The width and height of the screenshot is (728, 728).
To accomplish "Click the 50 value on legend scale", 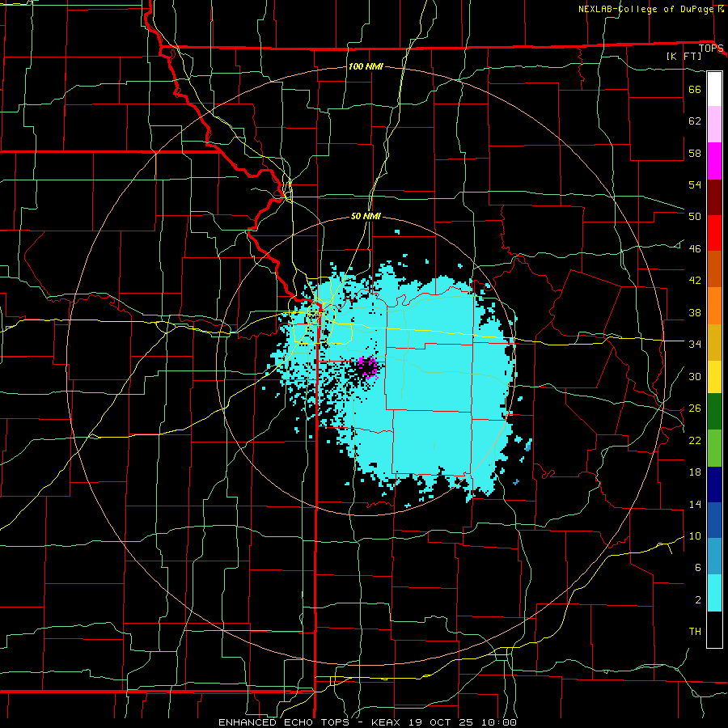I will 695,217.
